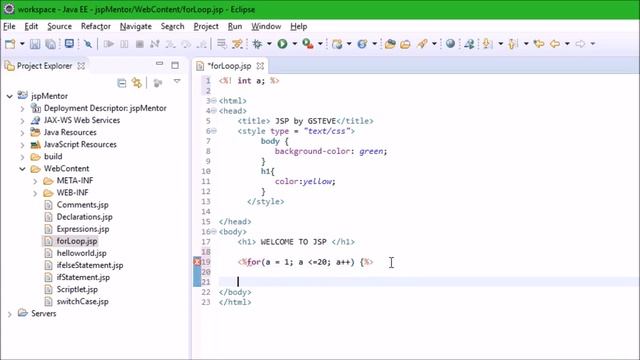
Task: Open the Back history dropdown arrow
Action: click(567, 44)
